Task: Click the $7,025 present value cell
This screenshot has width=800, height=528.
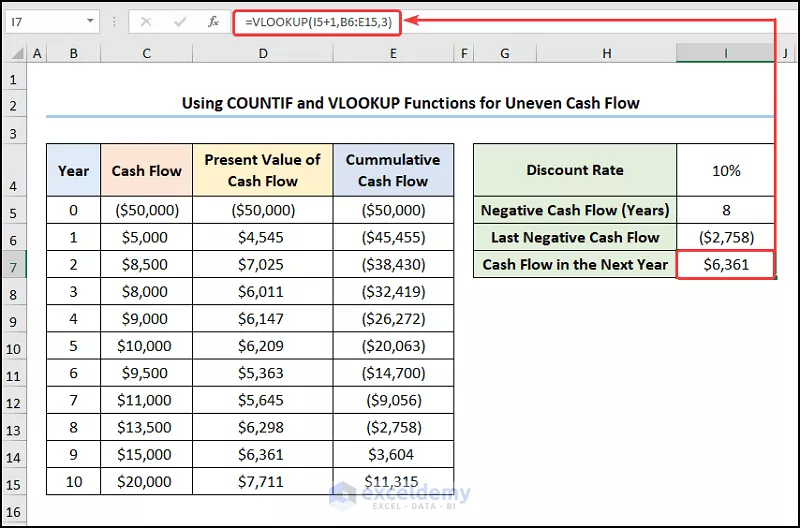Action: 263,264
